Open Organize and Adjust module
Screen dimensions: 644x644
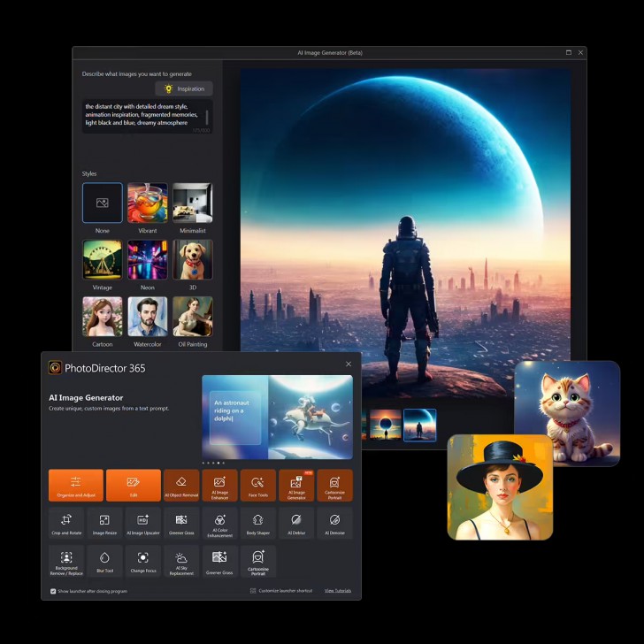coord(75,485)
